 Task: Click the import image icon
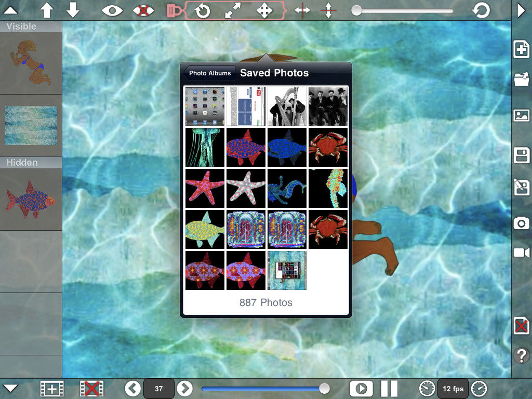click(521, 115)
